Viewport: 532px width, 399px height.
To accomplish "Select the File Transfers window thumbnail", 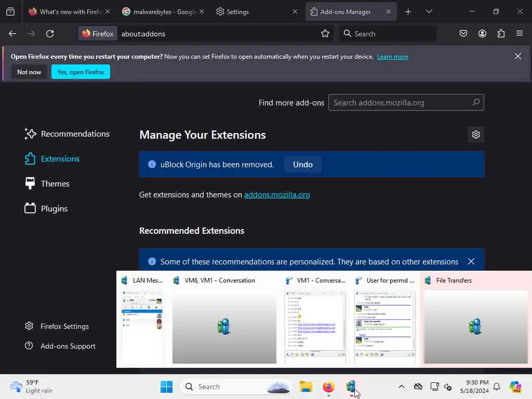I will point(475,320).
